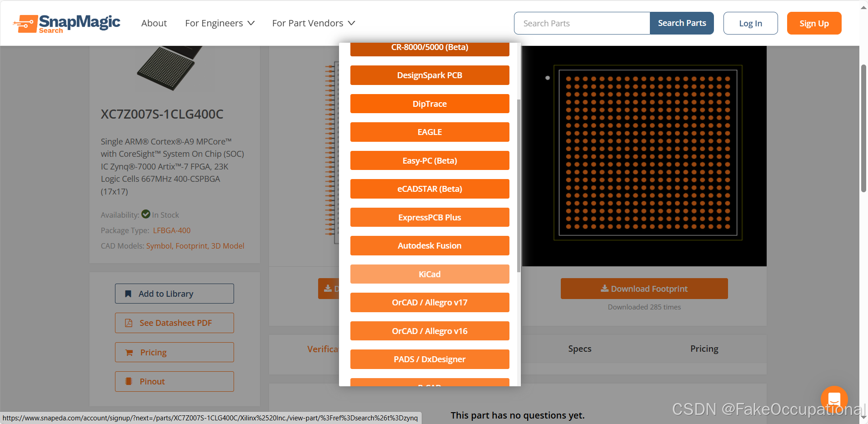Open the About page
Image resolution: width=868 pixels, height=424 pixels.
click(154, 23)
